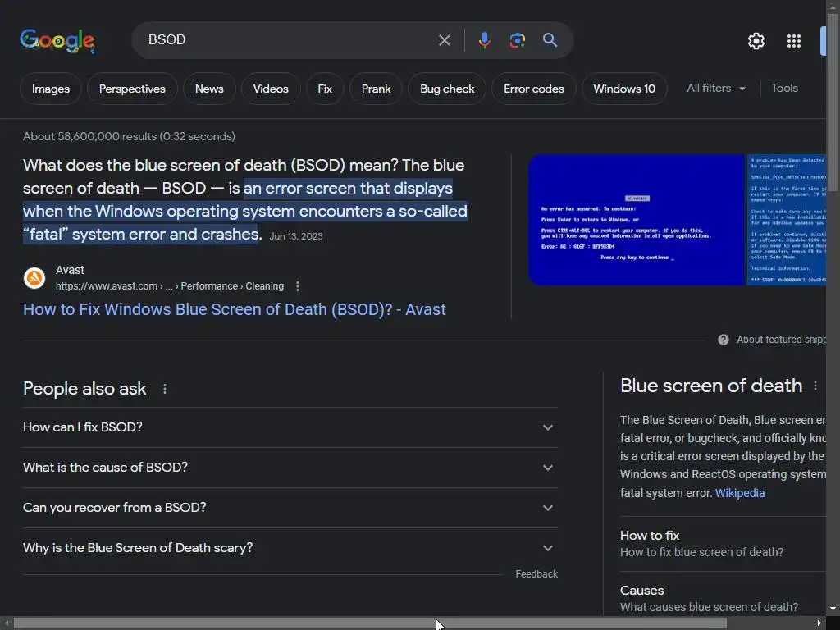This screenshot has width=840, height=630.
Task: Select the Windows 10 filter chip
Action: click(624, 89)
